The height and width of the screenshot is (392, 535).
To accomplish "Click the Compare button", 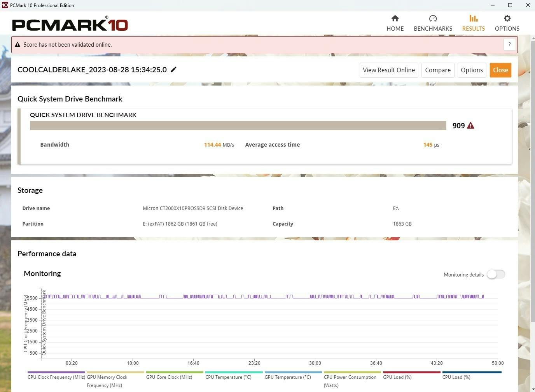I will [x=438, y=70].
